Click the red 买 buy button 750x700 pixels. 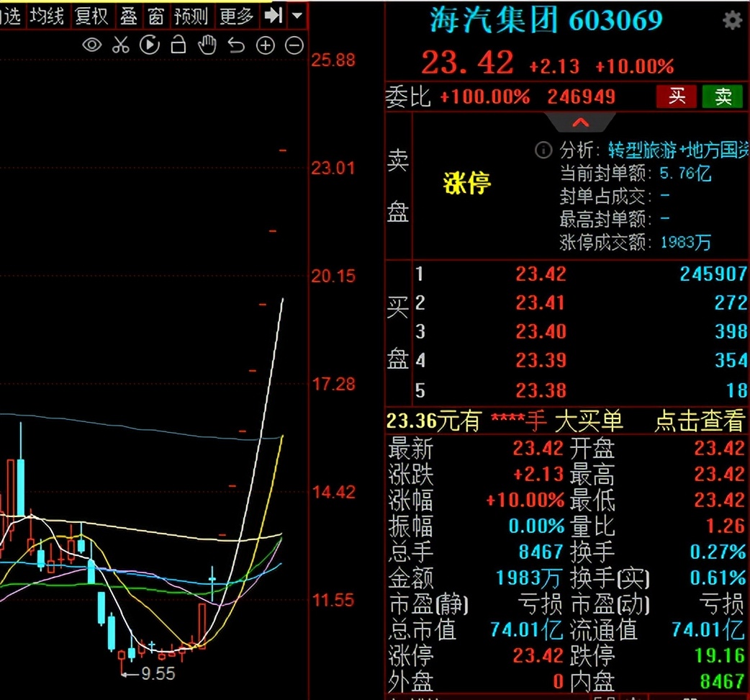tap(677, 97)
